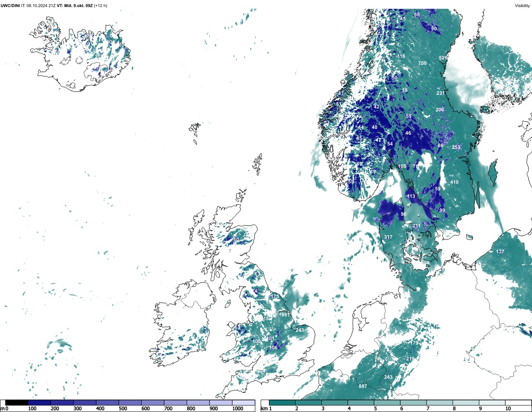Click the map value '86'
532x412 pixels.
coord(441,146)
